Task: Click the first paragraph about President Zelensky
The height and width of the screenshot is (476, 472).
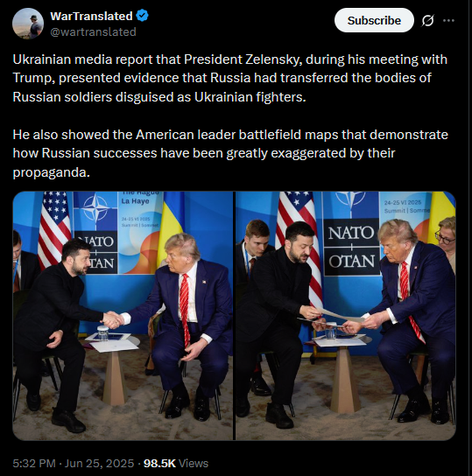Action: click(x=230, y=78)
